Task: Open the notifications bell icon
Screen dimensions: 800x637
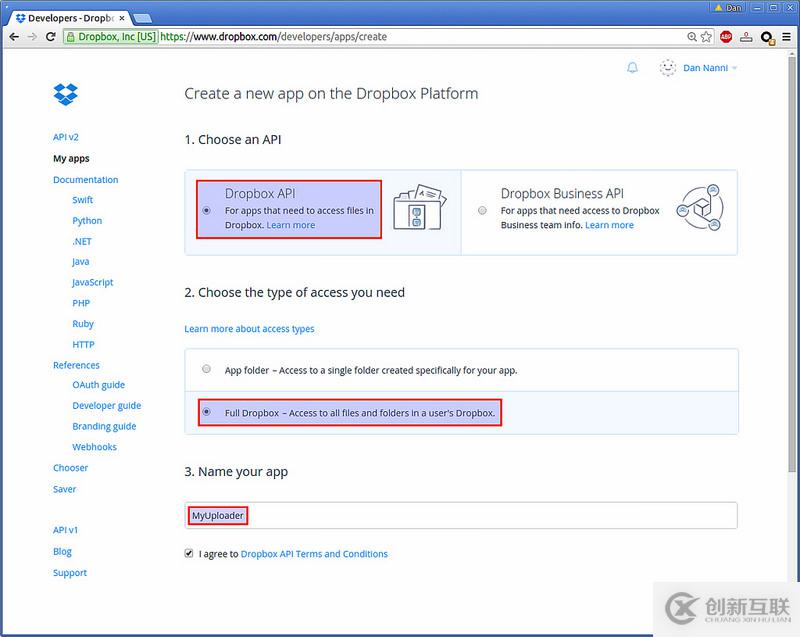Action: (x=632, y=68)
